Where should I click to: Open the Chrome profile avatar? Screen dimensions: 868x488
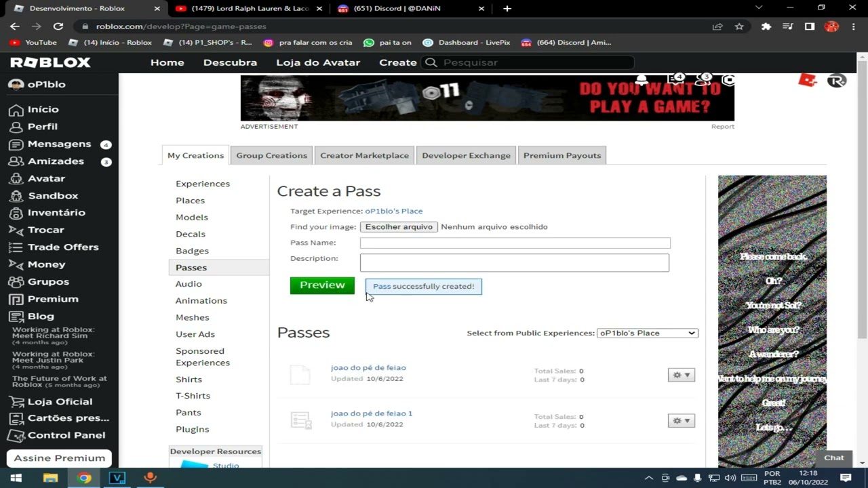[x=831, y=26]
